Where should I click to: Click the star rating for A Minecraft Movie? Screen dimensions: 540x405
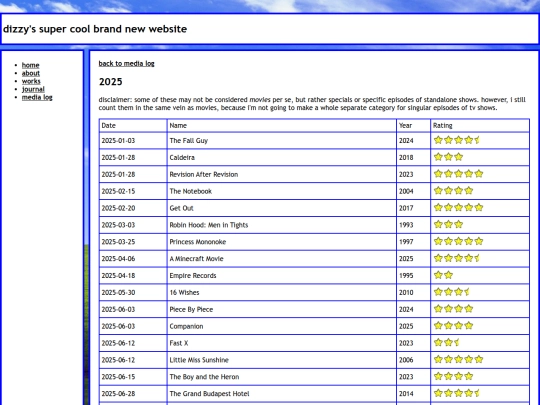(457, 258)
